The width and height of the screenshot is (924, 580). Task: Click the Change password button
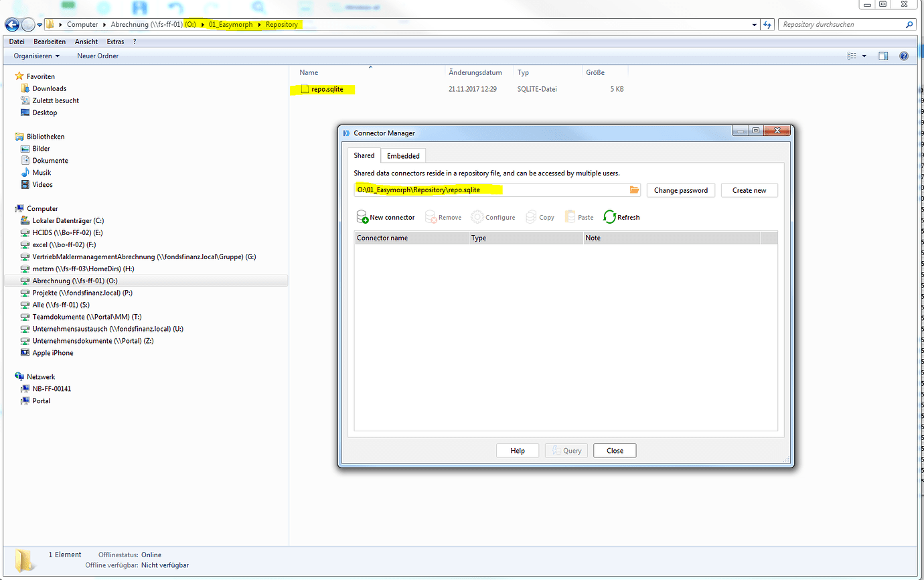click(681, 190)
